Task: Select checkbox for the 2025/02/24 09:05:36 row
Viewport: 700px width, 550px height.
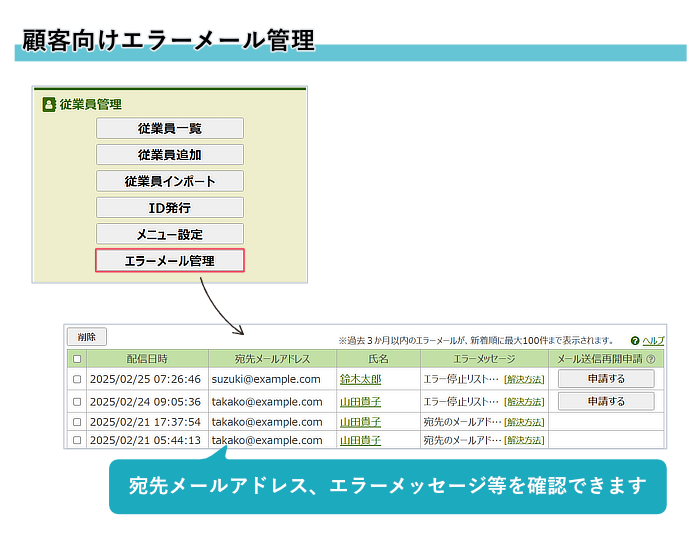Action: (77, 402)
